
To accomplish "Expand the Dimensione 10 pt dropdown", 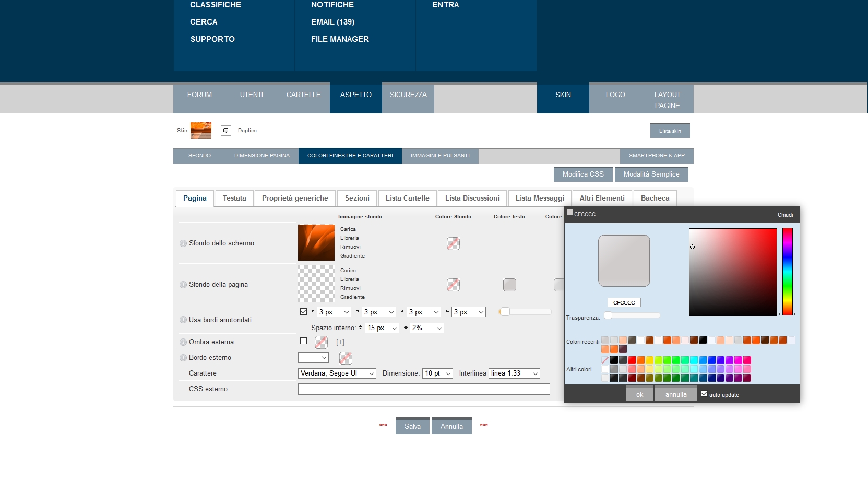I will tap(437, 373).
